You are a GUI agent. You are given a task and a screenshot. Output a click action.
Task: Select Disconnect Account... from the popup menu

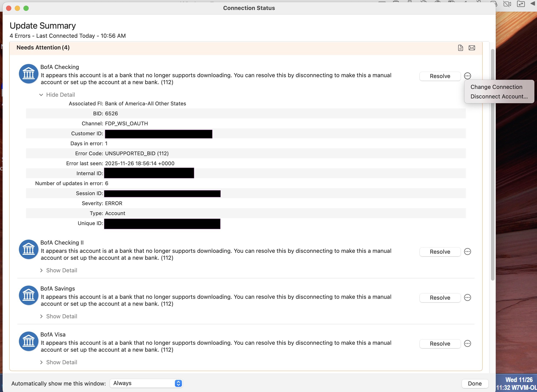click(499, 96)
